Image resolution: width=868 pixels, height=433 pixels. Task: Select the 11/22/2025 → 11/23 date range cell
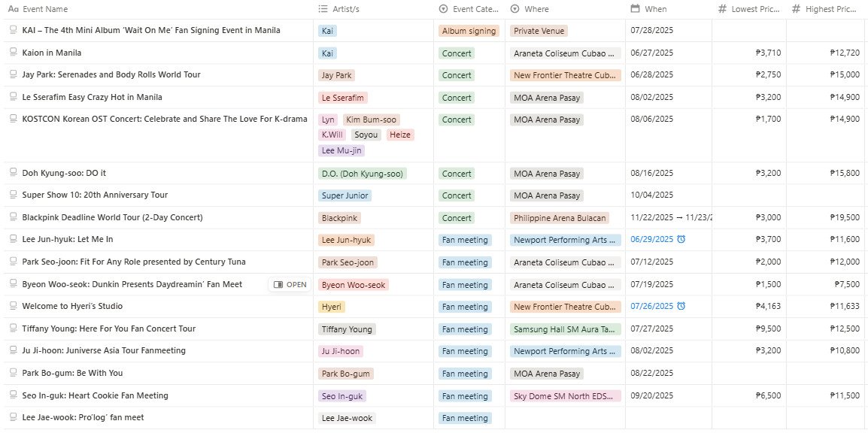[669, 217]
